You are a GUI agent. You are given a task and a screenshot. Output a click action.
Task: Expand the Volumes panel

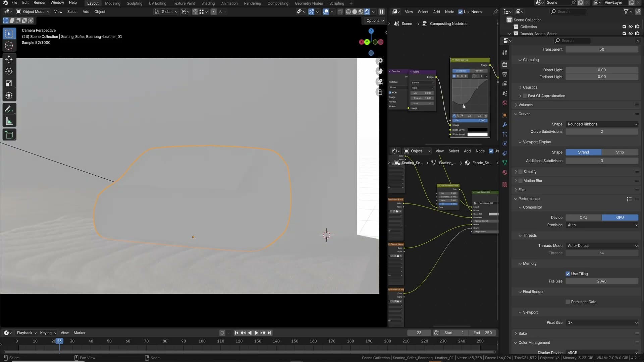click(525, 105)
